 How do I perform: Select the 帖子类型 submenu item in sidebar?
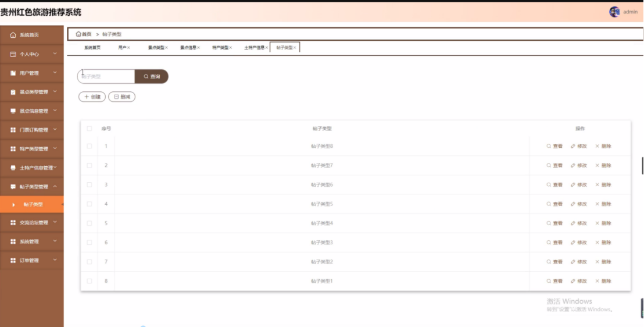point(32,204)
